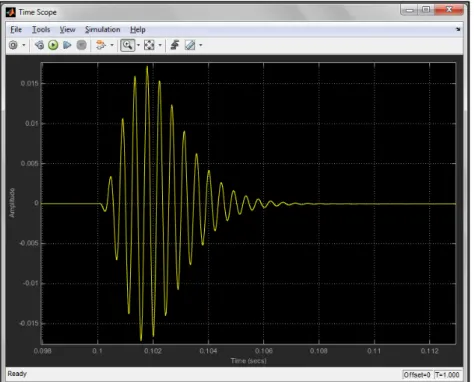
Task: Expand the gear icon dropdown arrow
Action: coord(24,45)
